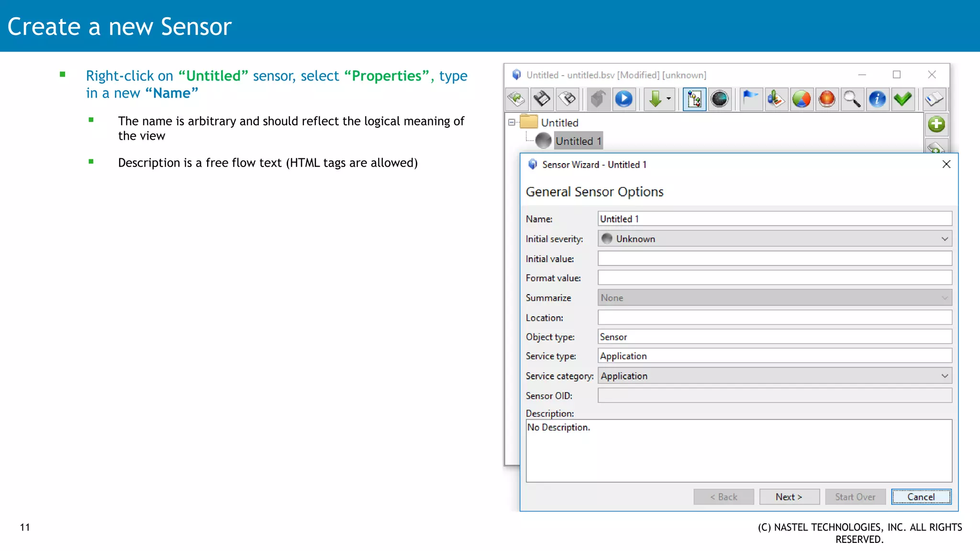Click the green plus add icon
980x551 pixels.
[936, 124]
